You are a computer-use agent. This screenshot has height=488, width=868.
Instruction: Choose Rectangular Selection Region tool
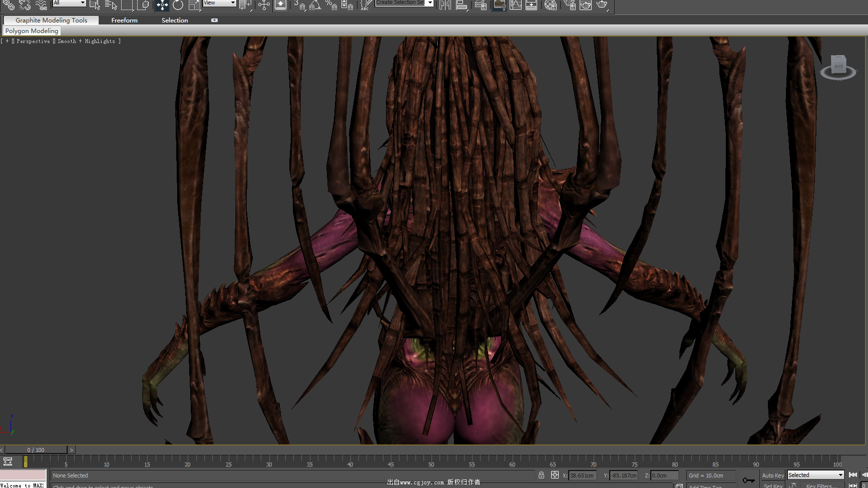pyautogui.click(x=127, y=5)
